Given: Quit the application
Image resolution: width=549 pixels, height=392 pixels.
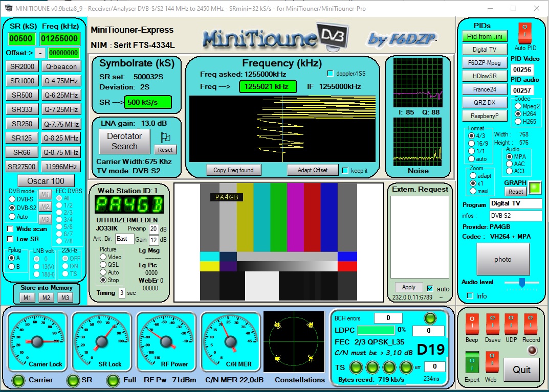Looking at the screenshot, I should coord(521,370).
